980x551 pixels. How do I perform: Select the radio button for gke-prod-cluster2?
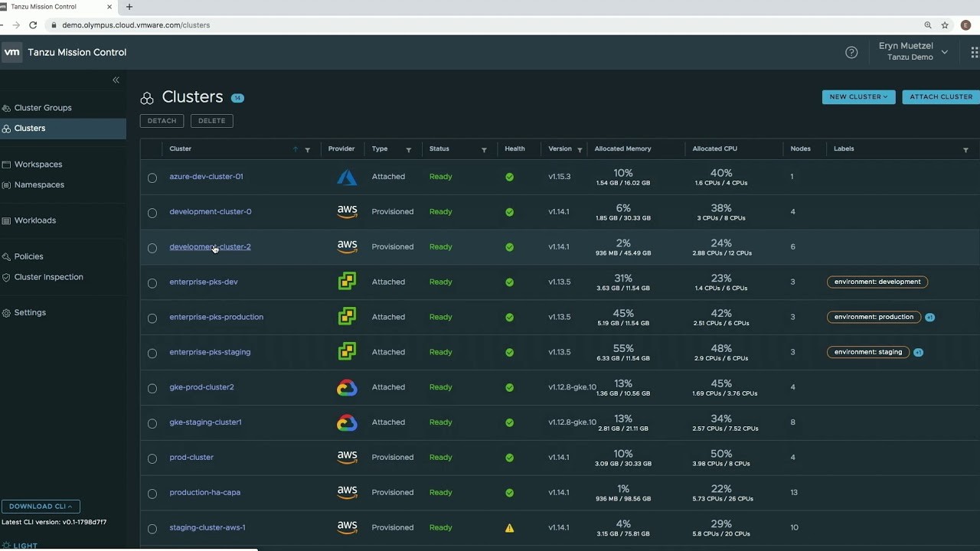152,388
